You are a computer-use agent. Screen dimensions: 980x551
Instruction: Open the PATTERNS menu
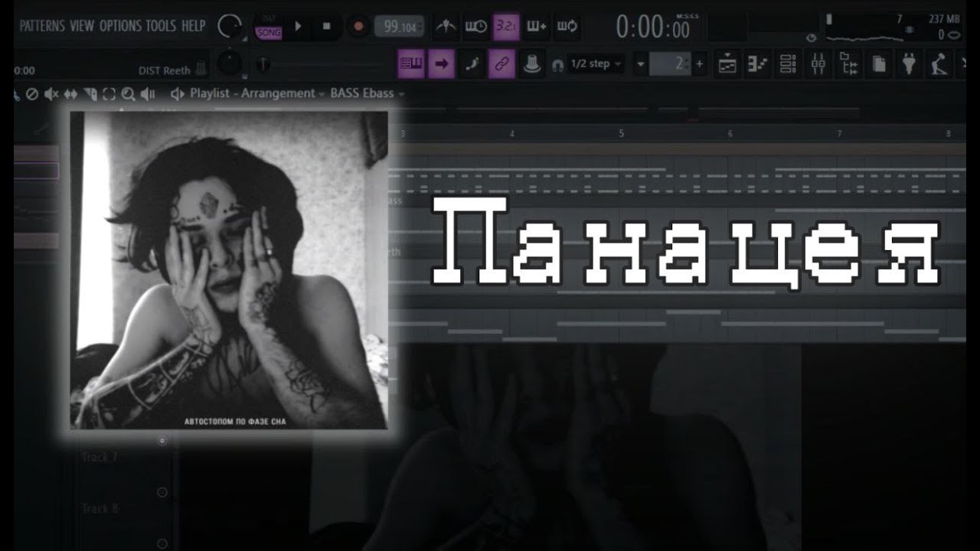click(x=42, y=26)
